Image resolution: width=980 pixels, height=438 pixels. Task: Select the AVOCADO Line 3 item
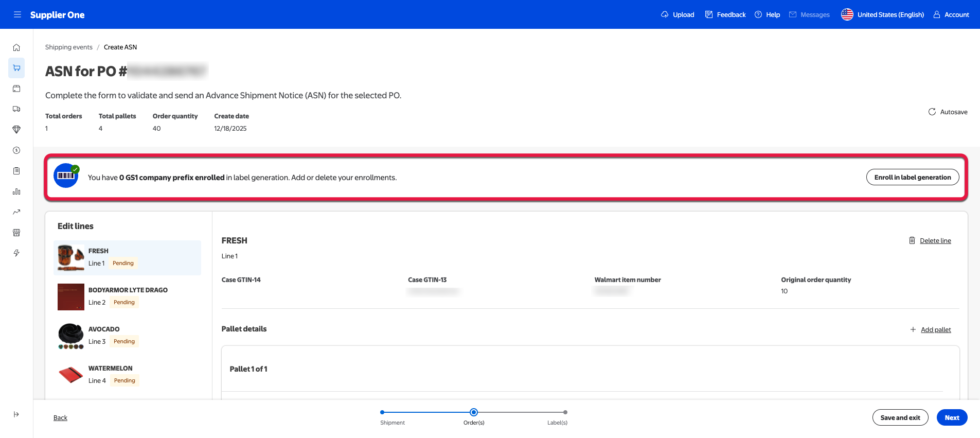pos(127,336)
